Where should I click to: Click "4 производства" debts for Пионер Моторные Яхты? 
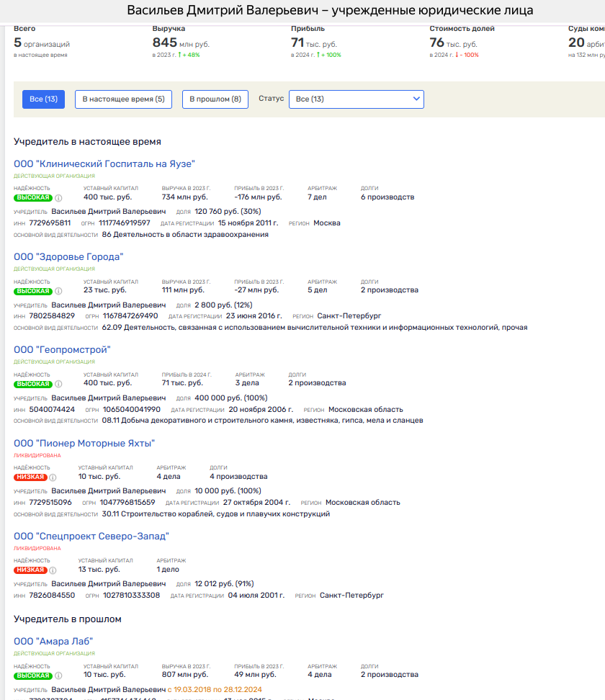[x=238, y=476]
